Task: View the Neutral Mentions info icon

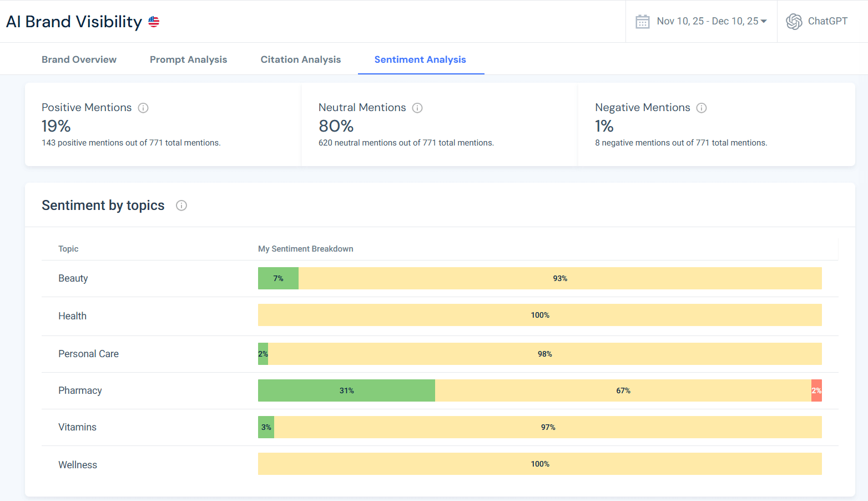Action: 417,108
